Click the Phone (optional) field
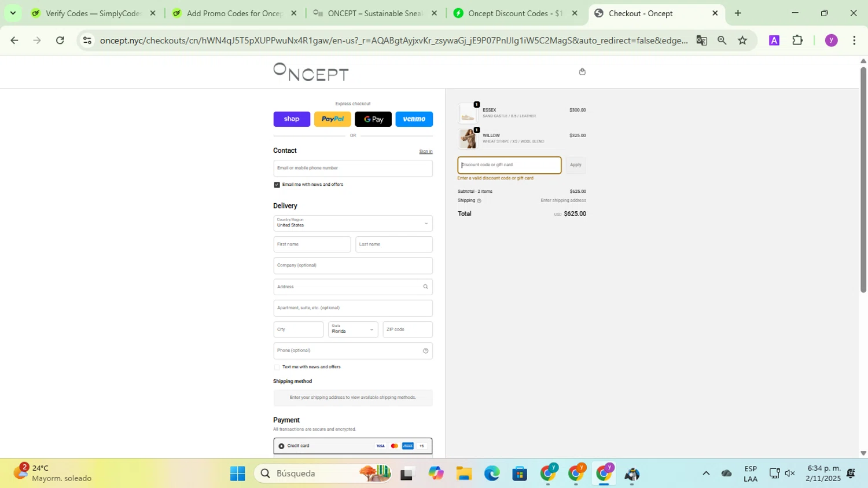Image resolution: width=868 pixels, height=488 pixels. [353, 351]
